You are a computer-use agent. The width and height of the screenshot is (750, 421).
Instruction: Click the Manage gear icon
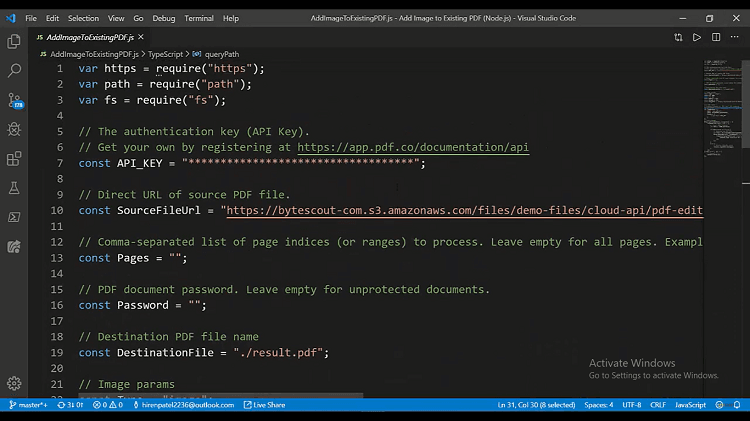(x=14, y=383)
